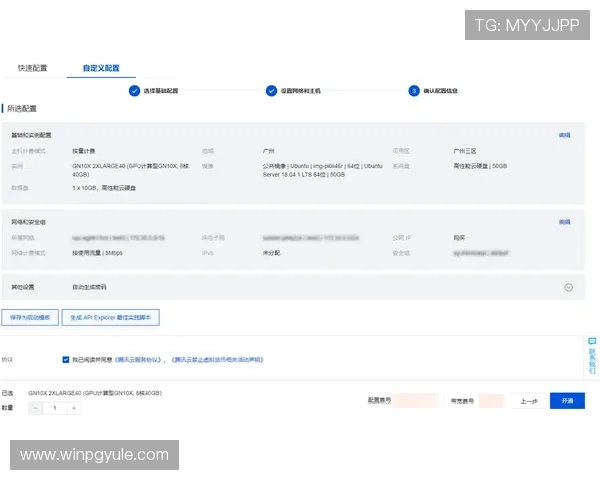Click the 未分配 IPv6 value
Screen dimensions: 600x480
coord(271,253)
